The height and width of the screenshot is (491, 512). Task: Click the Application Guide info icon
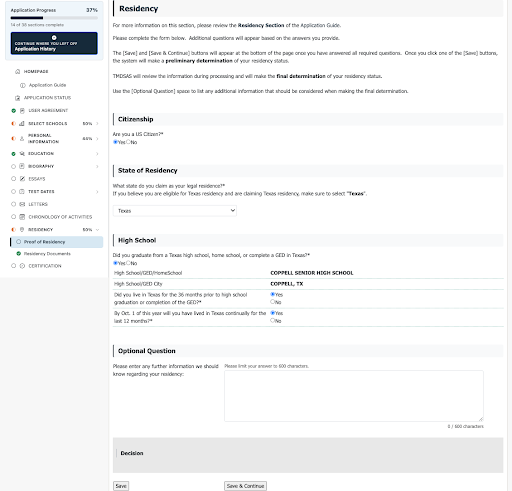click(x=23, y=85)
